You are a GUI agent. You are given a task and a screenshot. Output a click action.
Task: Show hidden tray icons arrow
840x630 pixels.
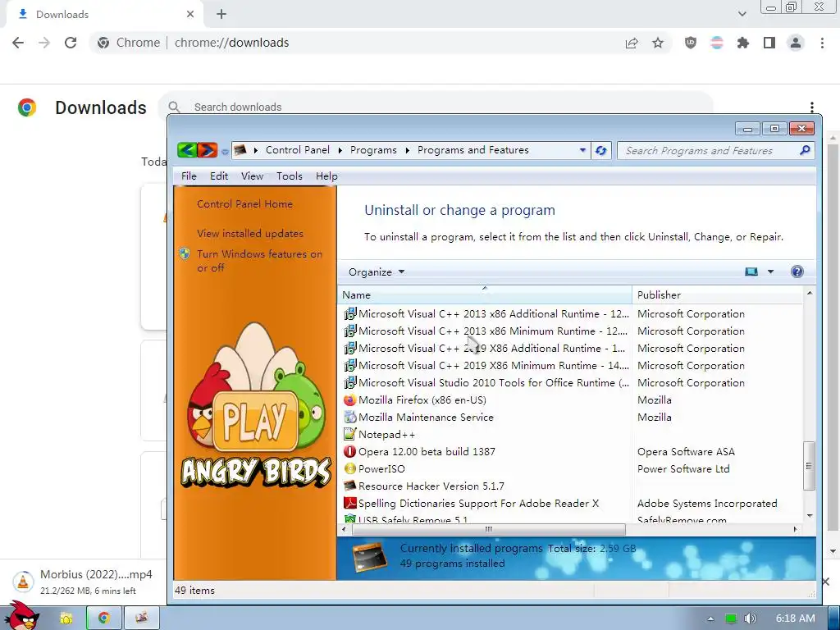tap(710, 619)
